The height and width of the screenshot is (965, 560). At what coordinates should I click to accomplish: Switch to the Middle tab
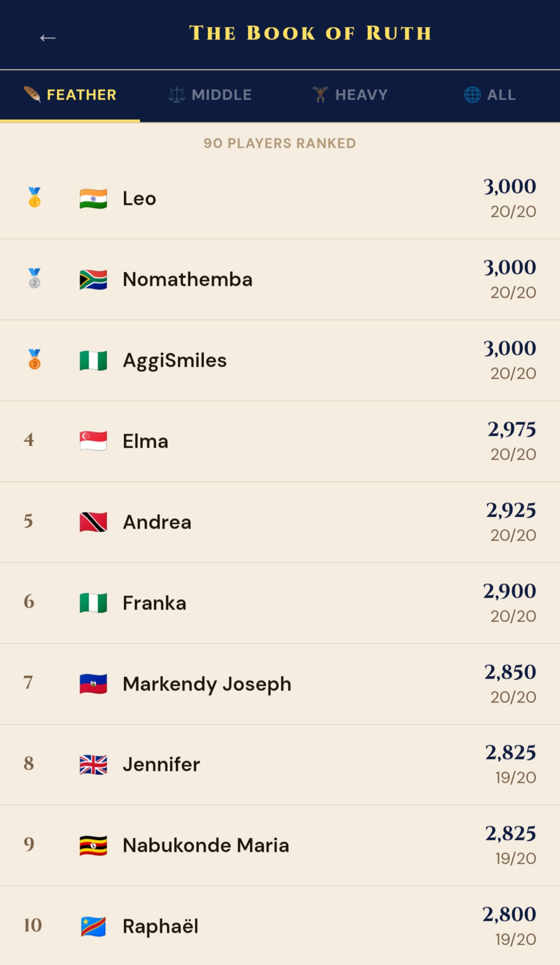[x=210, y=95]
